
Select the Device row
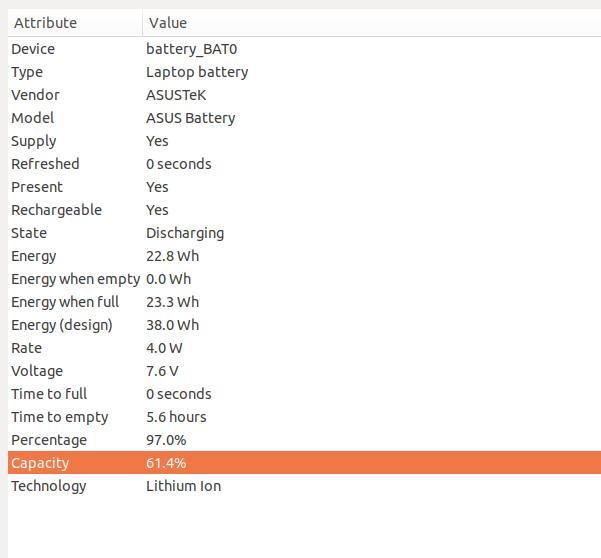pos(304,49)
